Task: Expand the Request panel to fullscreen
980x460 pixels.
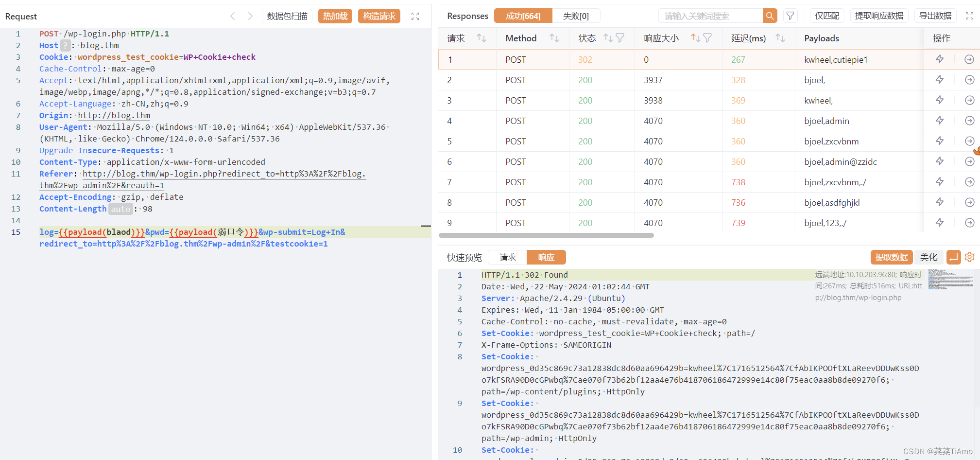Action: (415, 16)
